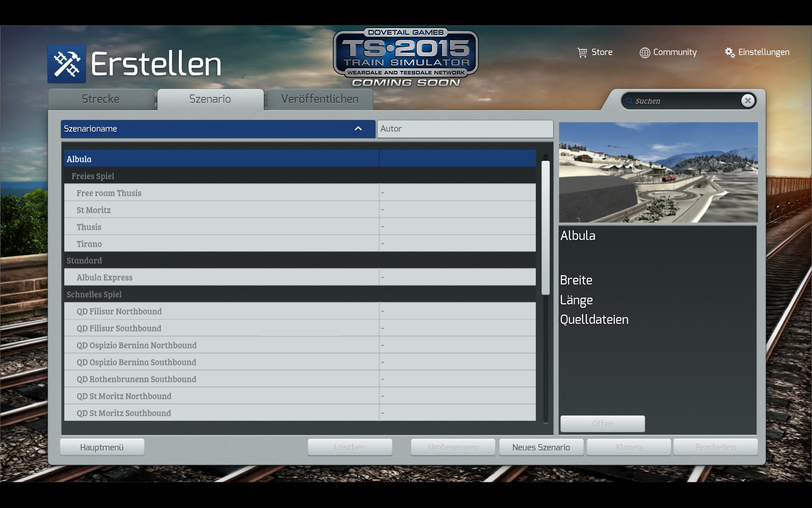812x508 pixels.
Task: Click the Albula route preview thumbnail
Action: (658, 172)
